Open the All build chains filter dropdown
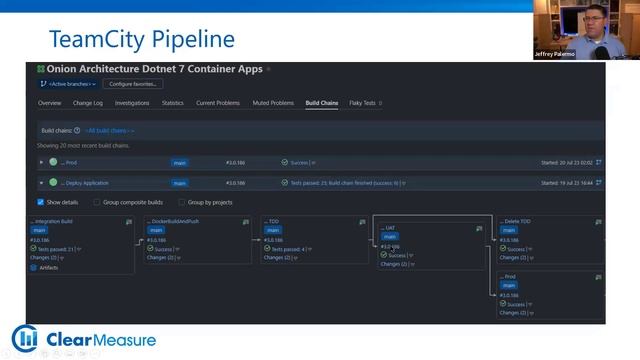 [109, 131]
